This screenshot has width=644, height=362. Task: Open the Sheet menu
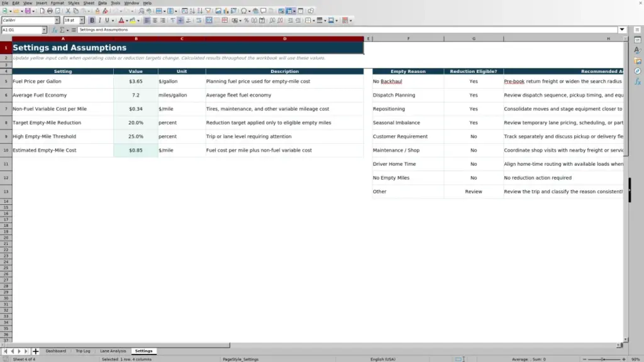pyautogui.click(x=89, y=3)
